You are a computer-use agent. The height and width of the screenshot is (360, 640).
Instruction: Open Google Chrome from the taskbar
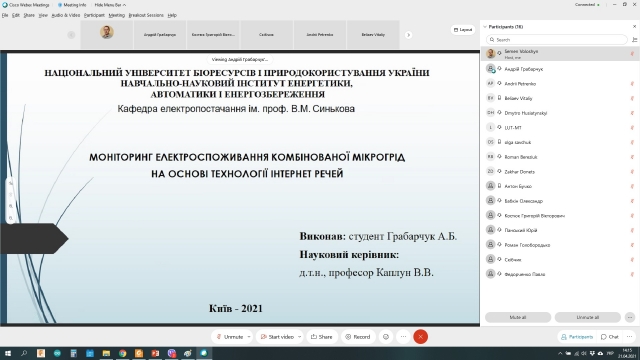pyautogui.click(x=122, y=353)
